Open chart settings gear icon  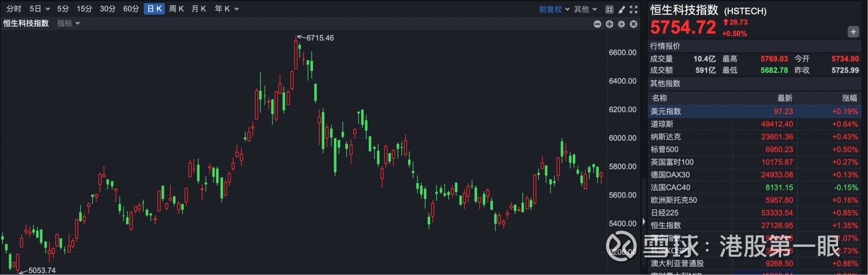click(x=621, y=24)
